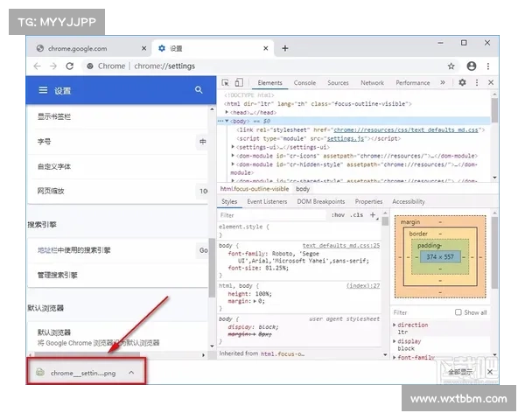Expand the settings-ui element node
525x420 pixels.
233,147
